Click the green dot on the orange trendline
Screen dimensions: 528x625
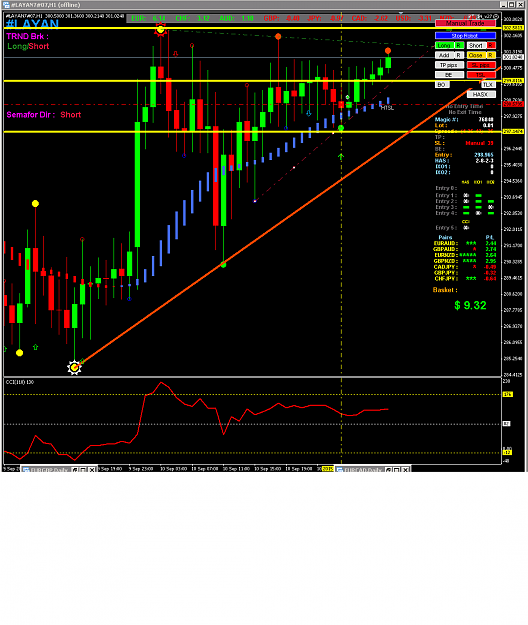(224, 265)
